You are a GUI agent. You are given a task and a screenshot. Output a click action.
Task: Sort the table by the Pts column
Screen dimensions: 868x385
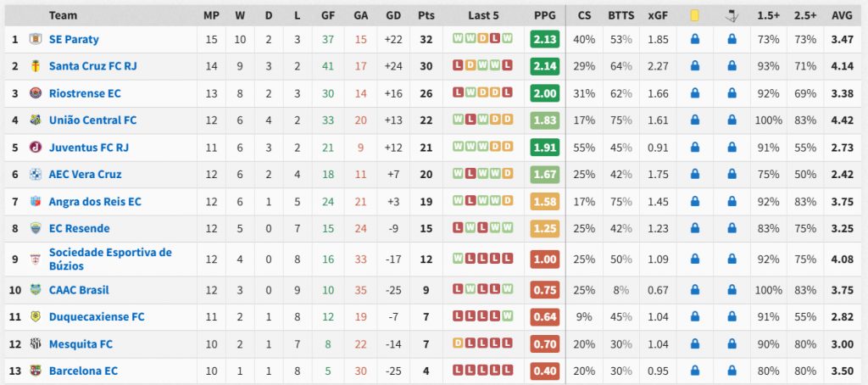426,15
